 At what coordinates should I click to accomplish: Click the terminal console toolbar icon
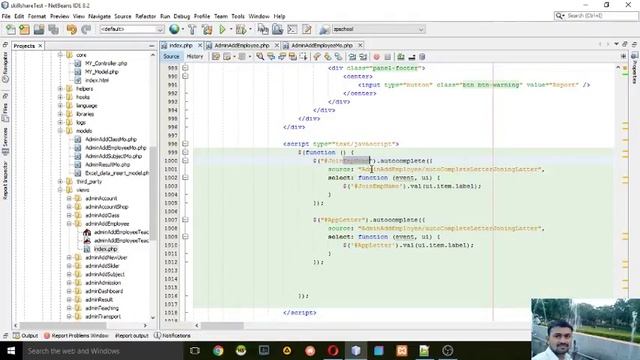tap(292, 29)
